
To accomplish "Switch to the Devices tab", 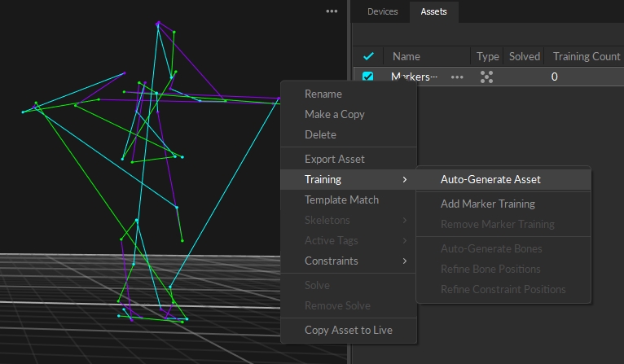I will 382,11.
